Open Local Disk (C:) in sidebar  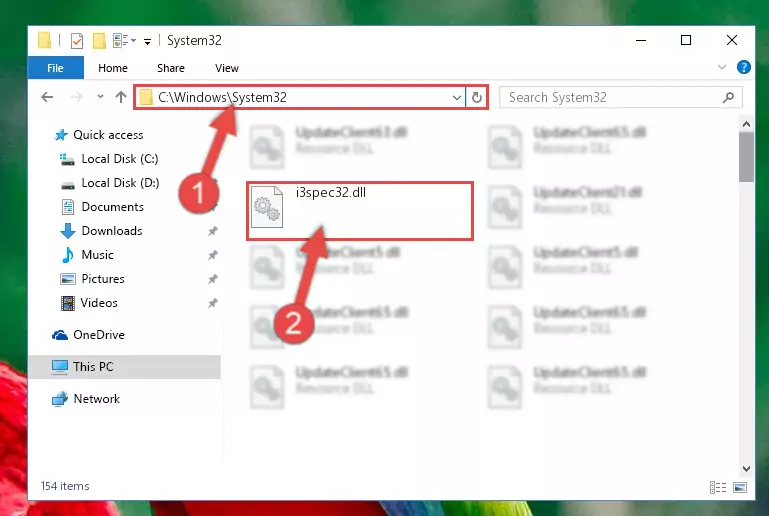coord(120,158)
